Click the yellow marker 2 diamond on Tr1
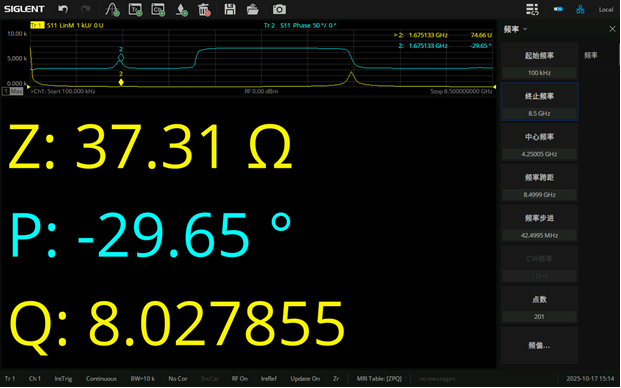Image resolution: width=621 pixels, height=388 pixels. (x=121, y=82)
